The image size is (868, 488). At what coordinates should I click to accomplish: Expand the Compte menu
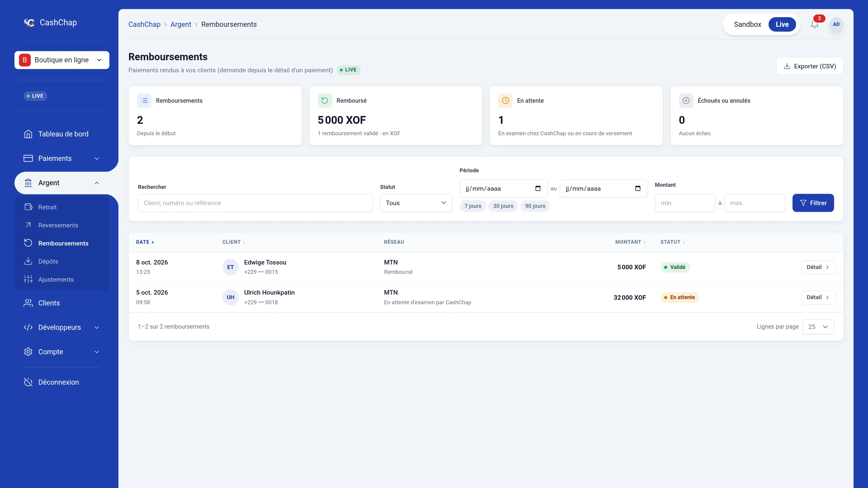point(62,352)
